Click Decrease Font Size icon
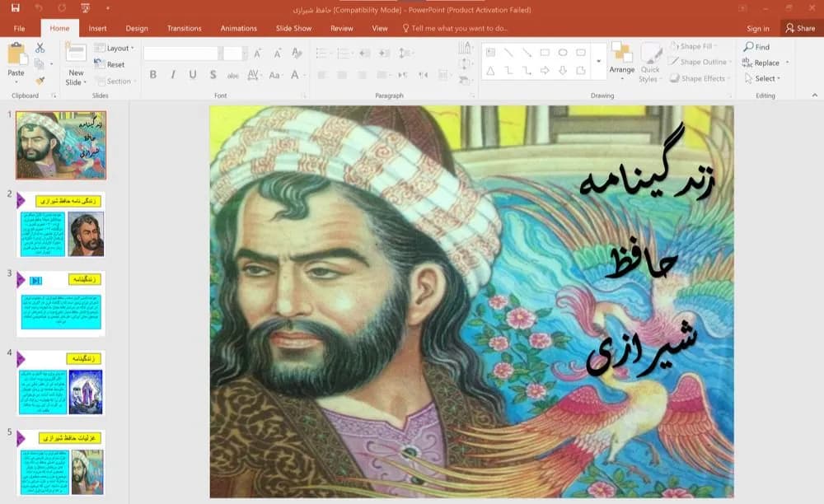 (277, 53)
